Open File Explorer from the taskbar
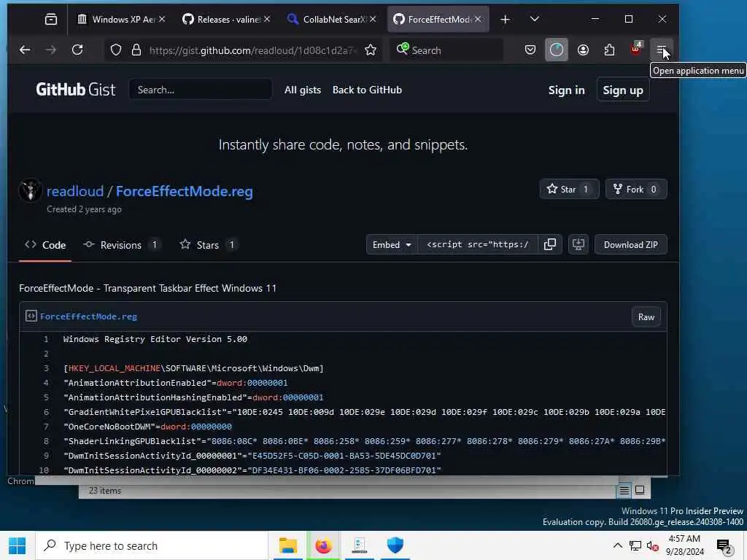 287,545
